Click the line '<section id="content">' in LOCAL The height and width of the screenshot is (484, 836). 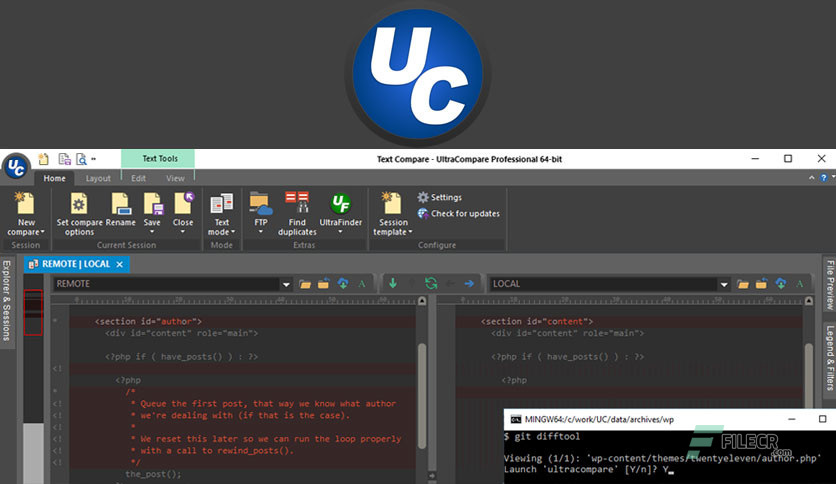tap(537, 321)
